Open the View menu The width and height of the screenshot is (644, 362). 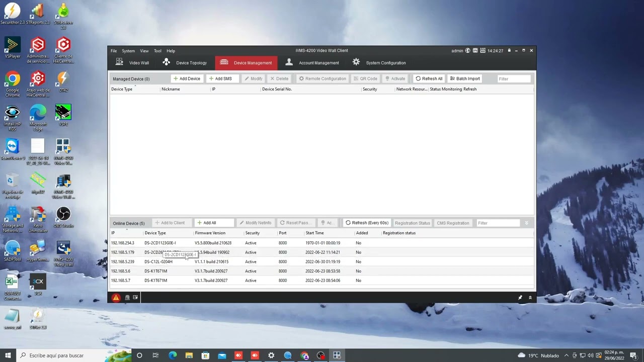pos(144,51)
